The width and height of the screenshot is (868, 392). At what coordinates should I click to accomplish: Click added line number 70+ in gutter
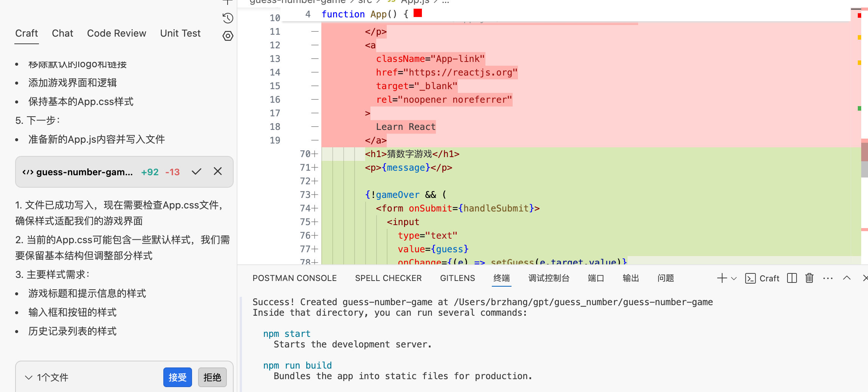pos(309,154)
